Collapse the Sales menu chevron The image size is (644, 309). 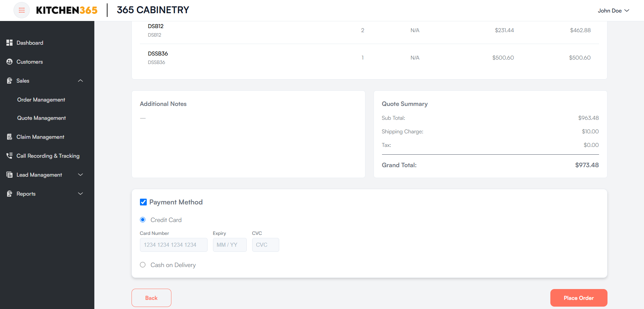coord(80,81)
